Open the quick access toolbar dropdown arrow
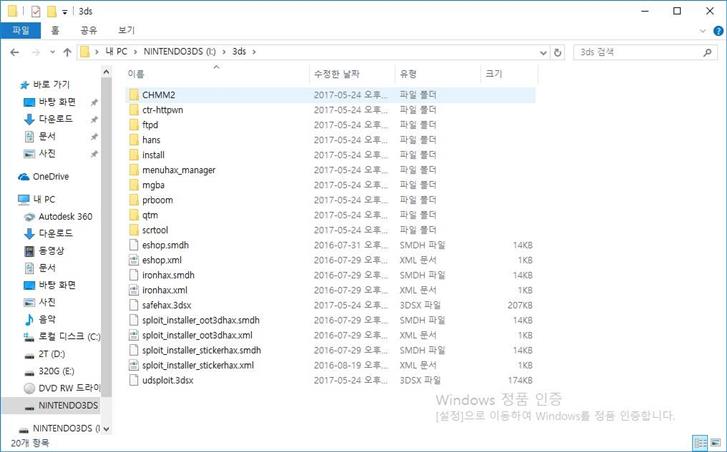Screen dimensions: 727x452 65,12
